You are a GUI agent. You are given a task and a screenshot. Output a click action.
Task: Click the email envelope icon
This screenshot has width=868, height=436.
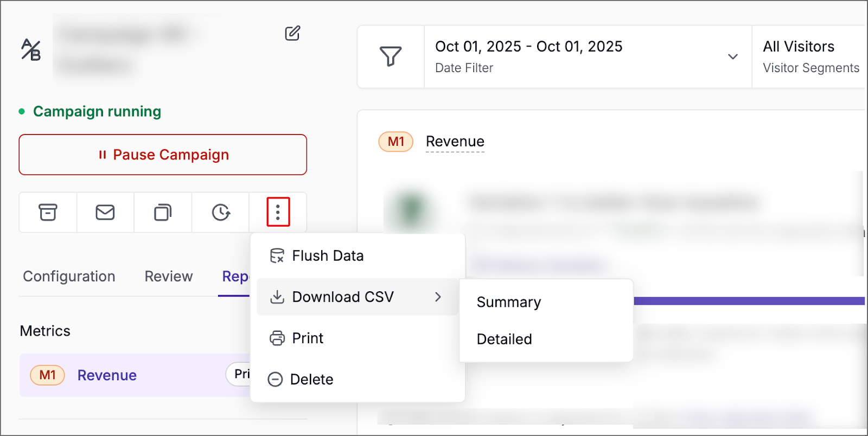pos(105,212)
